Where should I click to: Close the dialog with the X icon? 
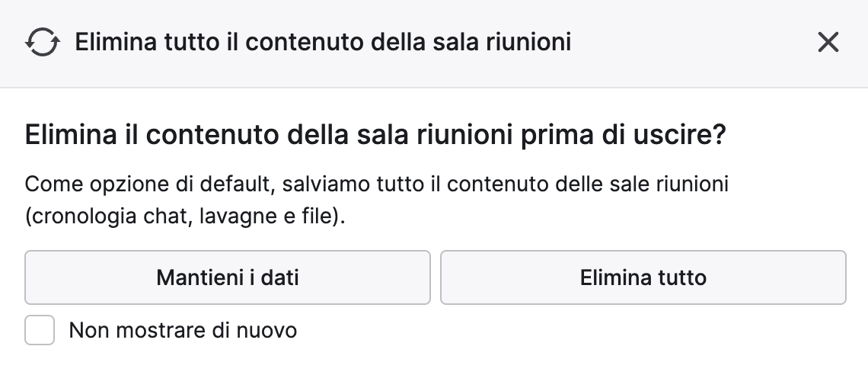pos(828,42)
